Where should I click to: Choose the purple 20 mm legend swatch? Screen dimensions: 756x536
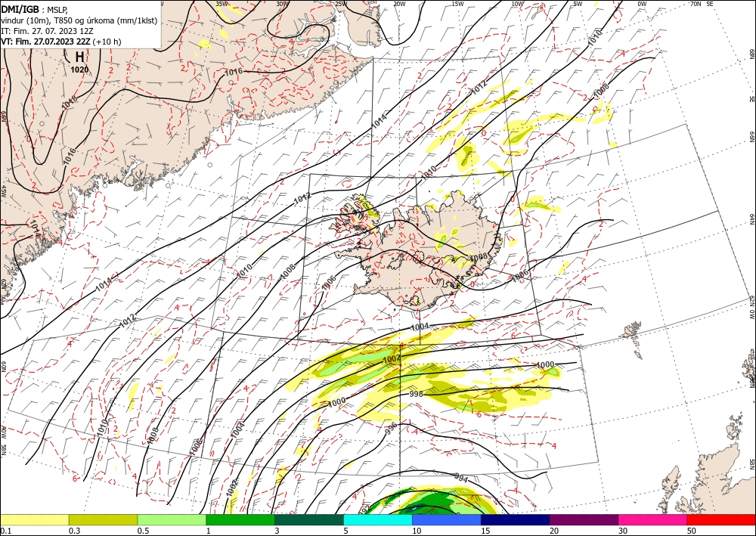(x=584, y=519)
